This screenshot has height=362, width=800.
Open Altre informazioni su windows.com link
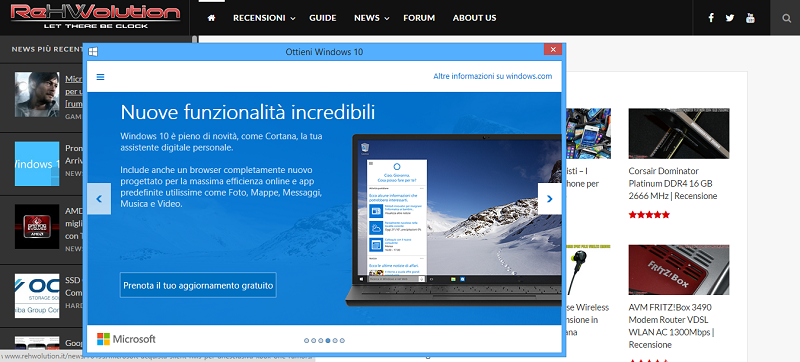pyautogui.click(x=493, y=76)
